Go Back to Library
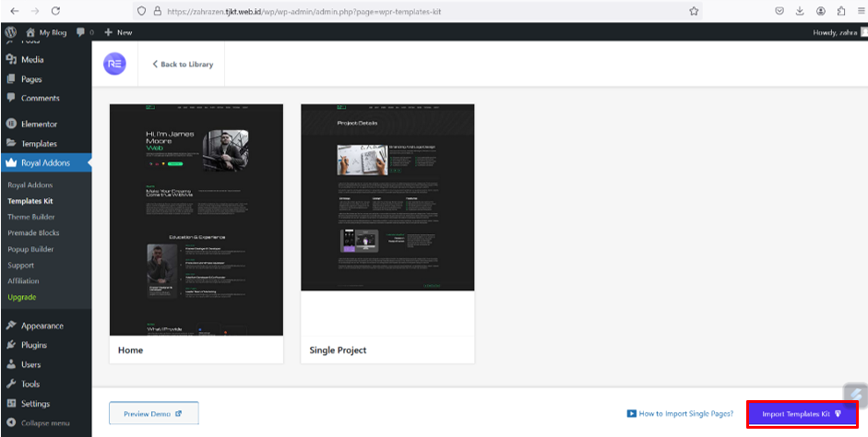This screenshot has width=868, height=437. [x=183, y=65]
